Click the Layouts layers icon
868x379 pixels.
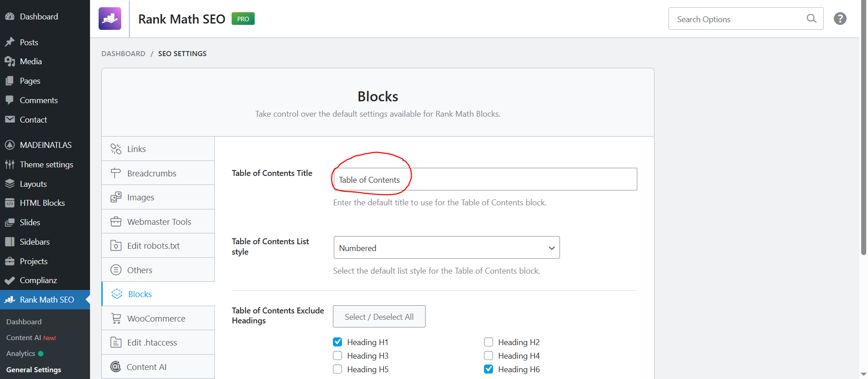(x=9, y=184)
